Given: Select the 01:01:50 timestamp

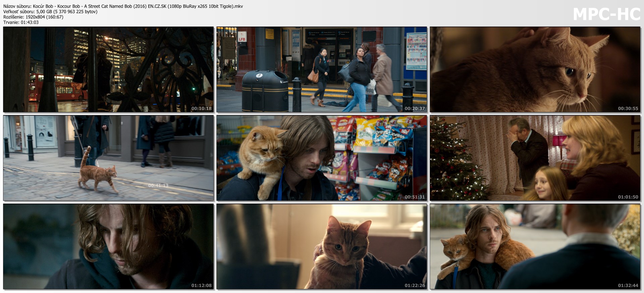Looking at the screenshot, I should click(628, 197).
